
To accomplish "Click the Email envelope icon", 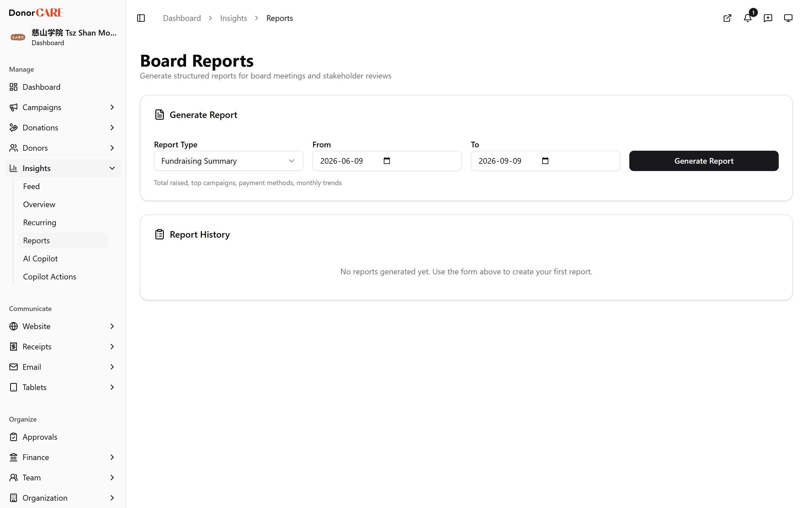I will [x=14, y=367].
